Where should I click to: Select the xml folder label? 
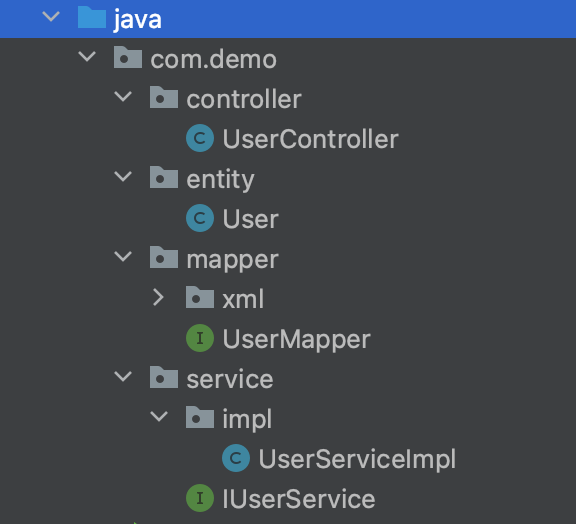pyautogui.click(x=243, y=299)
